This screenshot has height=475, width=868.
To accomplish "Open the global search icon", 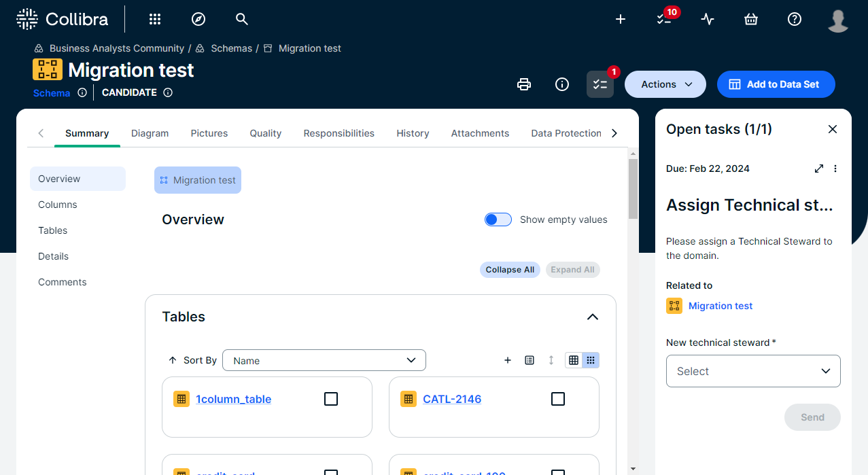I will [242, 19].
